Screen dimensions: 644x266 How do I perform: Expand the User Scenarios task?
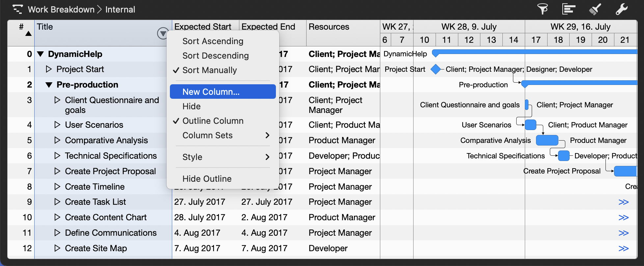[57, 125]
